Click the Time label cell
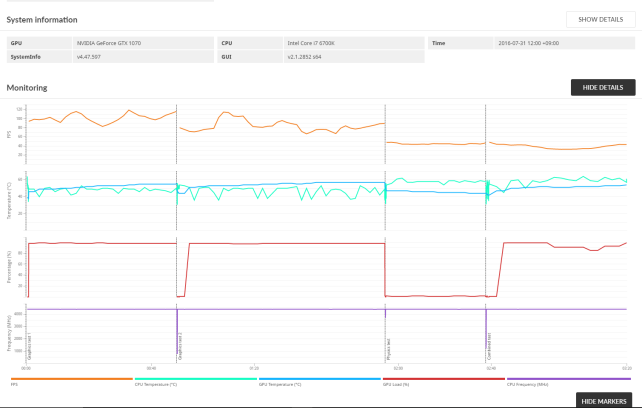The width and height of the screenshot is (642, 408). coord(461,43)
